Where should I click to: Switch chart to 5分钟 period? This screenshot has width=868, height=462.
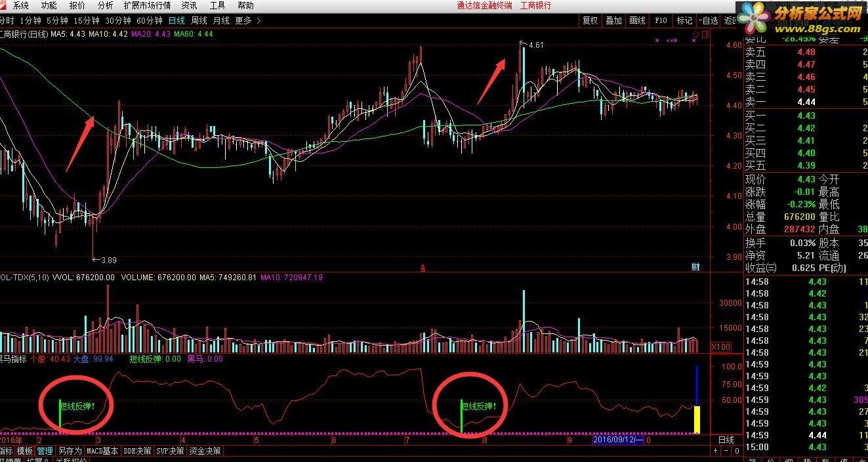click(57, 20)
